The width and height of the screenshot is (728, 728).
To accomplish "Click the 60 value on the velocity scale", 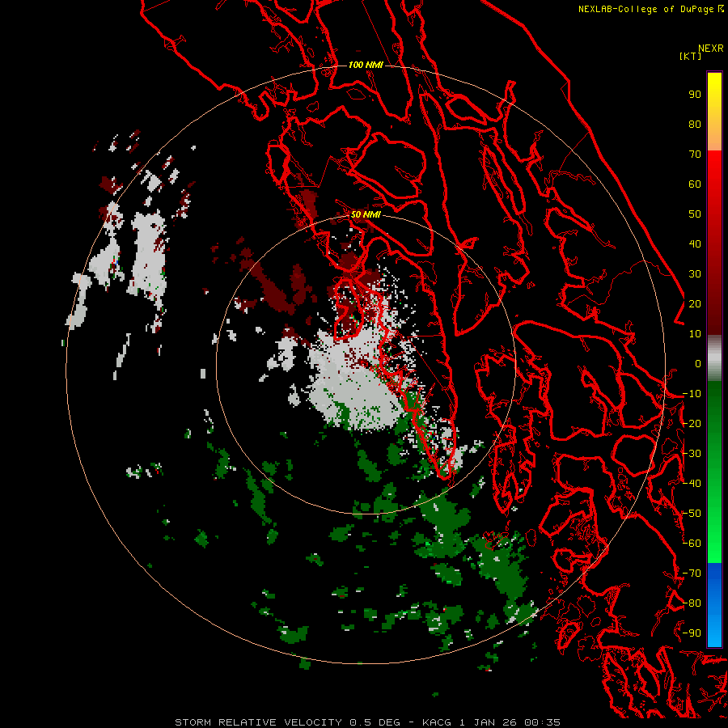I will [695, 184].
